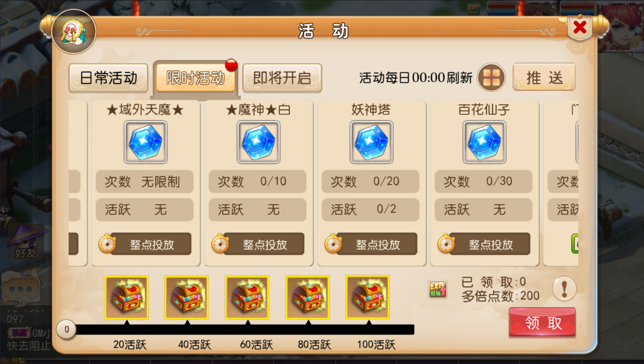
Task: Click the EXP bonus icon
Action: pyautogui.click(x=437, y=289)
